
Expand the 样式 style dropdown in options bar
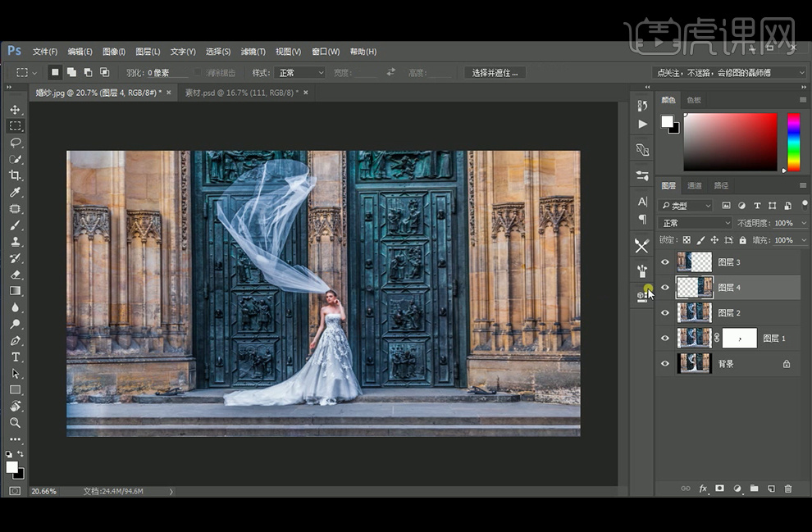coord(299,73)
